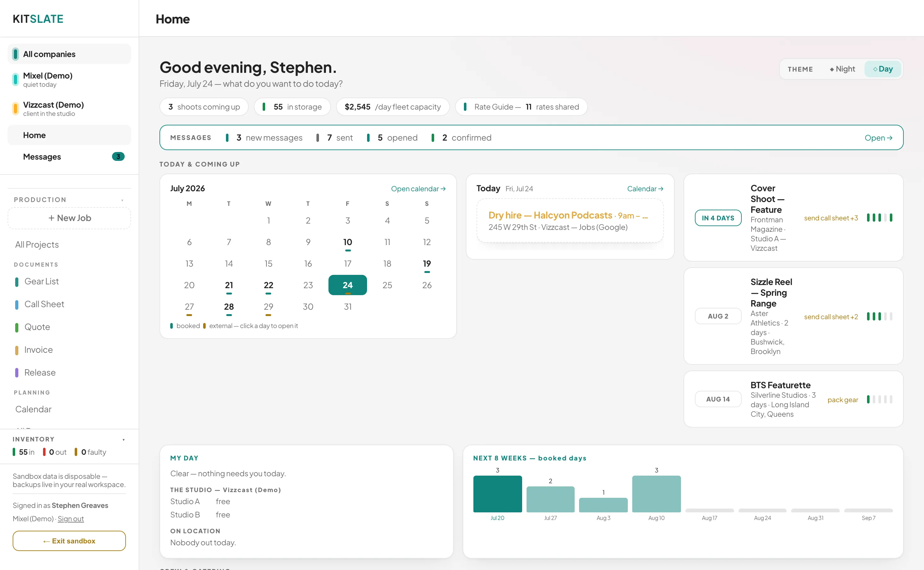Click the Messages badge showing 3
The height and width of the screenshot is (570, 924).
click(x=118, y=156)
